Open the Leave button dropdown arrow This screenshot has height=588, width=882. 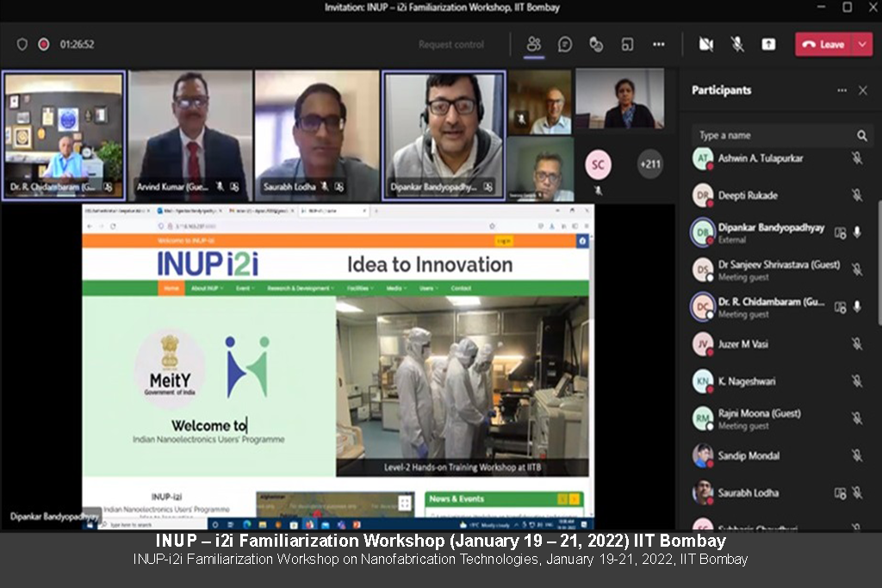[x=862, y=44]
